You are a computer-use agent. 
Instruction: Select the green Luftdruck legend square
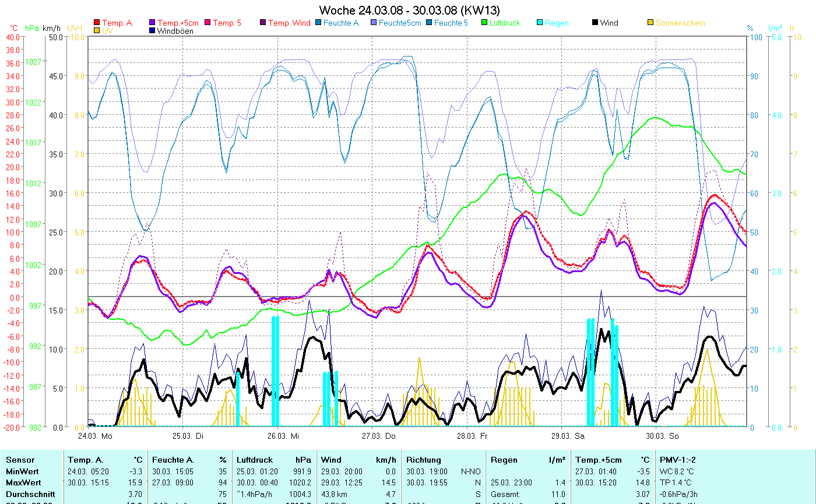[x=484, y=23]
